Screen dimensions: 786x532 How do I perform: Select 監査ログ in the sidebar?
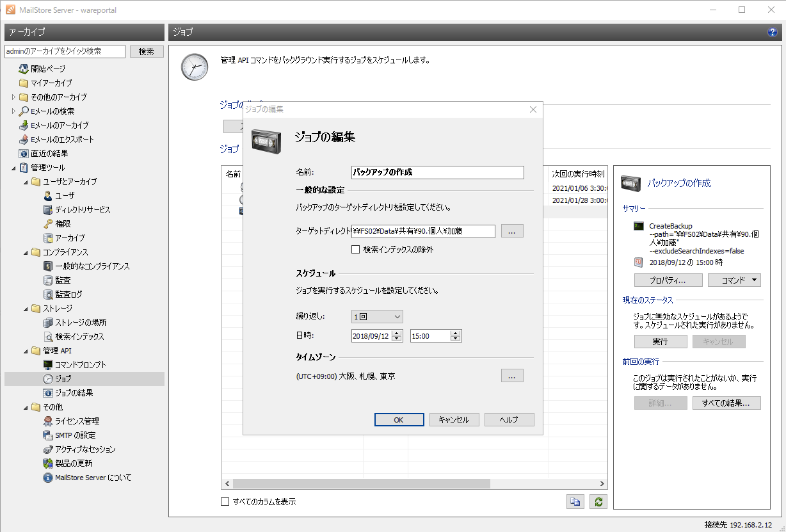click(x=68, y=294)
